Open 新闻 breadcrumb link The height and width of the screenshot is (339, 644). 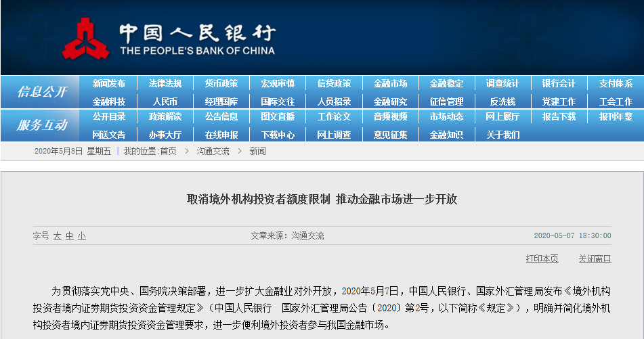click(257, 151)
